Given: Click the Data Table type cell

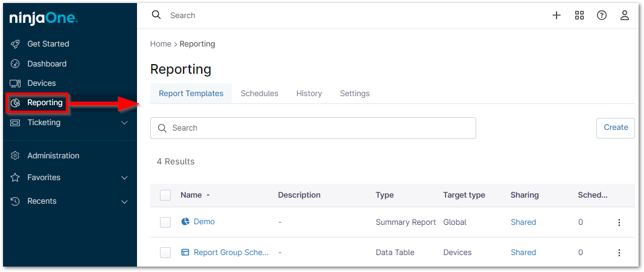Looking at the screenshot, I should tap(395, 252).
